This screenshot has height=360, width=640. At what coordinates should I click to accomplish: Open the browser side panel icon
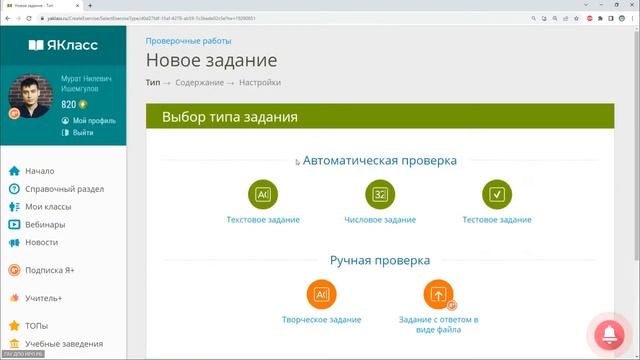pyautogui.click(x=611, y=18)
